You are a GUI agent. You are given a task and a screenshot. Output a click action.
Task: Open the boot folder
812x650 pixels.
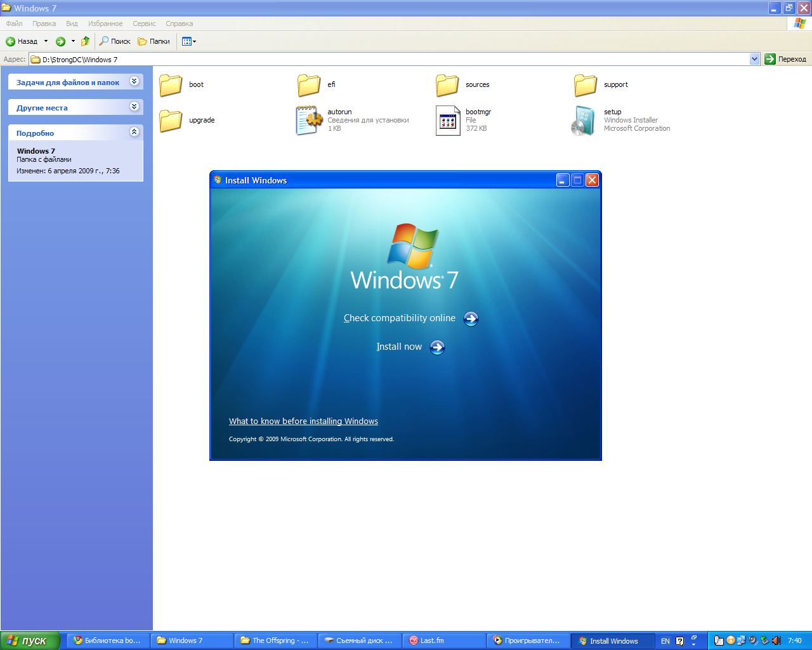(x=171, y=85)
